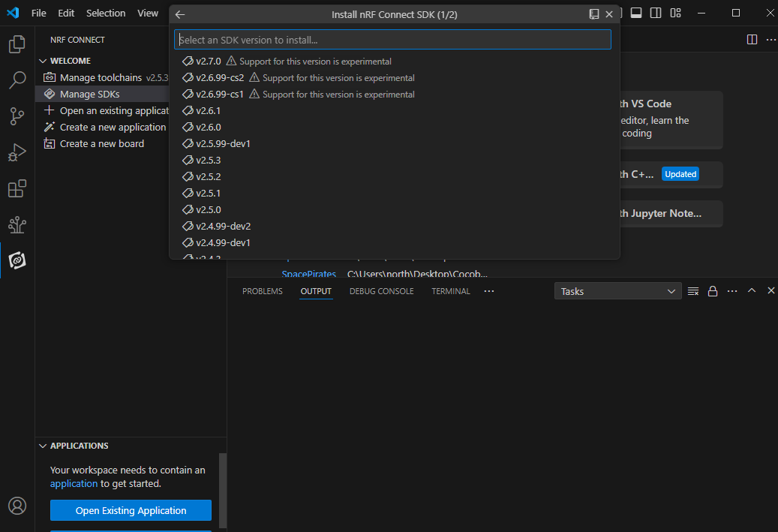Select SDK version v2.5.0
The width and height of the screenshot is (778, 532).
click(395, 209)
